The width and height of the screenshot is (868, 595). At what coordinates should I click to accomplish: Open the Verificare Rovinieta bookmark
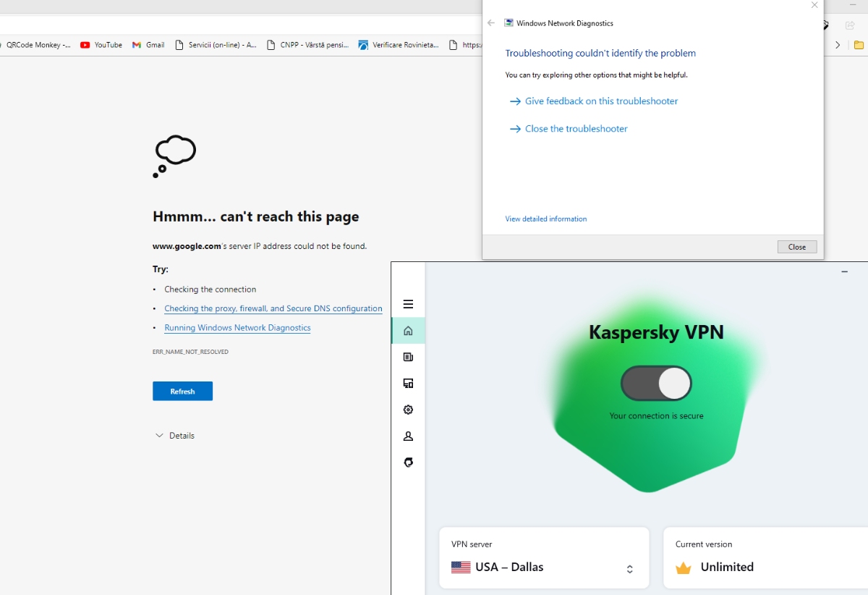[399, 45]
